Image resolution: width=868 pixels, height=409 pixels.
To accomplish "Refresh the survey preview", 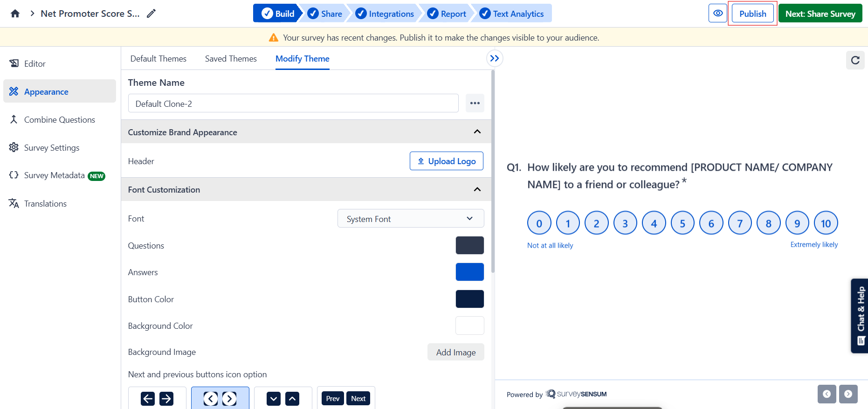I will (x=855, y=60).
